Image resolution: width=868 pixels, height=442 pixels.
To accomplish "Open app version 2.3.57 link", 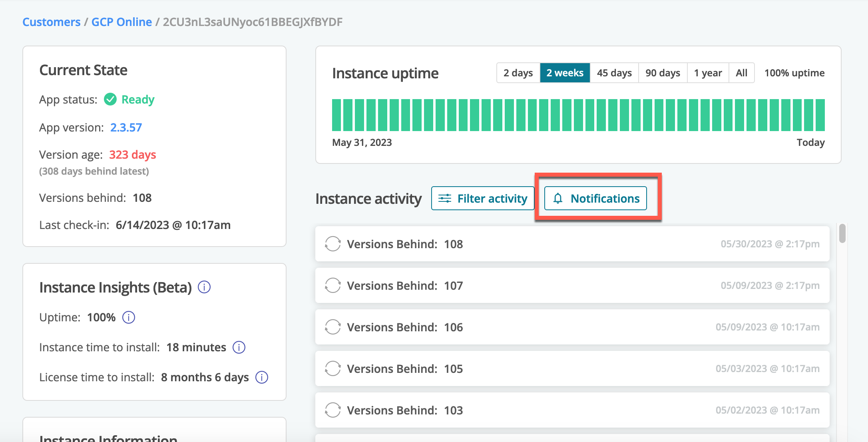I will click(x=126, y=127).
